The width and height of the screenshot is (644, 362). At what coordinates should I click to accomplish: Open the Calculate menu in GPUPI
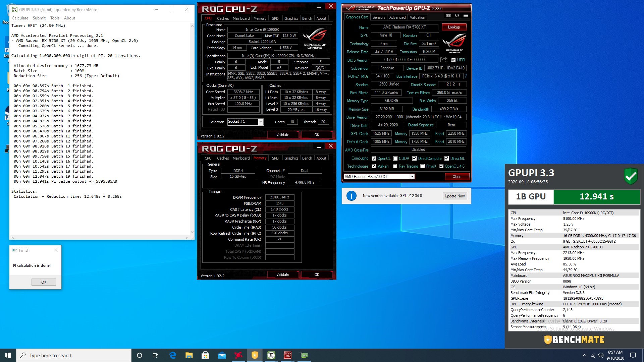[20, 18]
